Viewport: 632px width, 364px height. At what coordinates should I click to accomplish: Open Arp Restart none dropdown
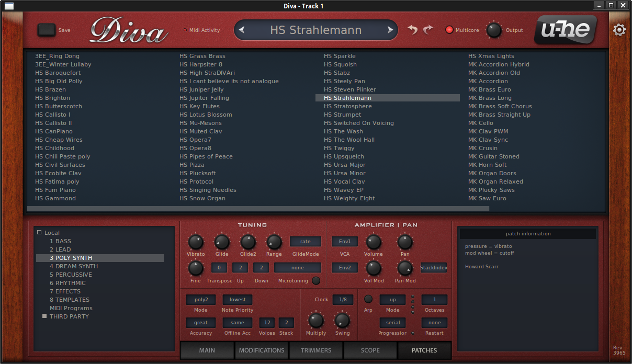pos(434,323)
